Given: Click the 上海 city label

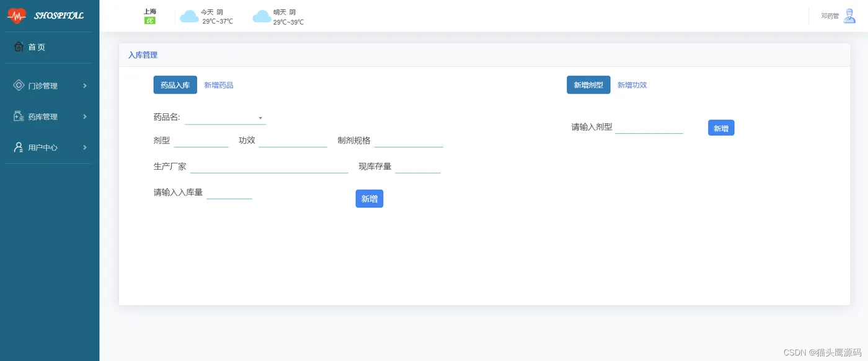Looking at the screenshot, I should (x=149, y=12).
